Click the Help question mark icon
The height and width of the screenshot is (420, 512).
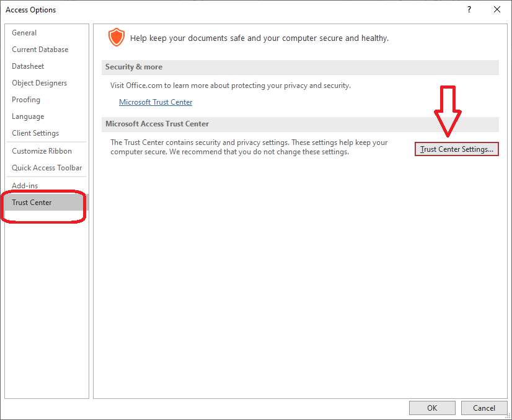[x=469, y=9]
